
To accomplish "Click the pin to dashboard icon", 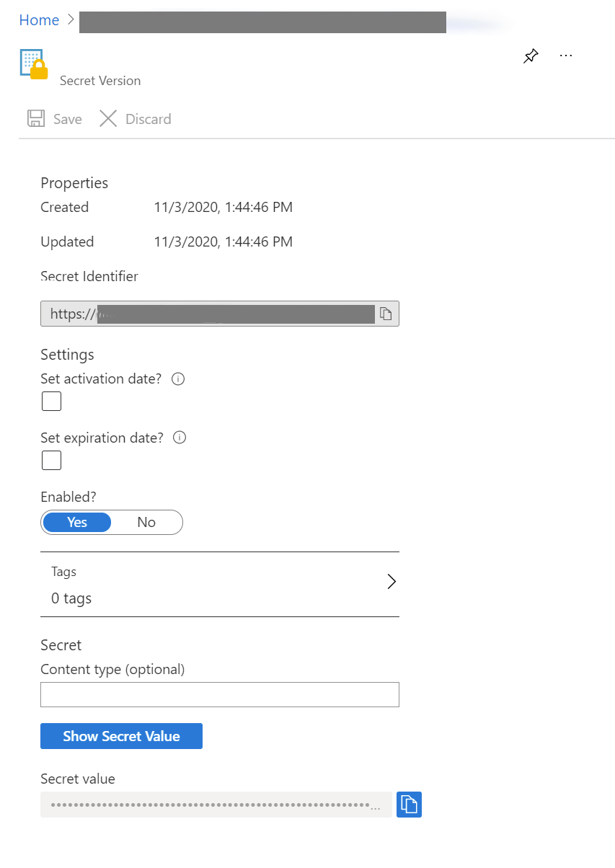I will point(531,56).
